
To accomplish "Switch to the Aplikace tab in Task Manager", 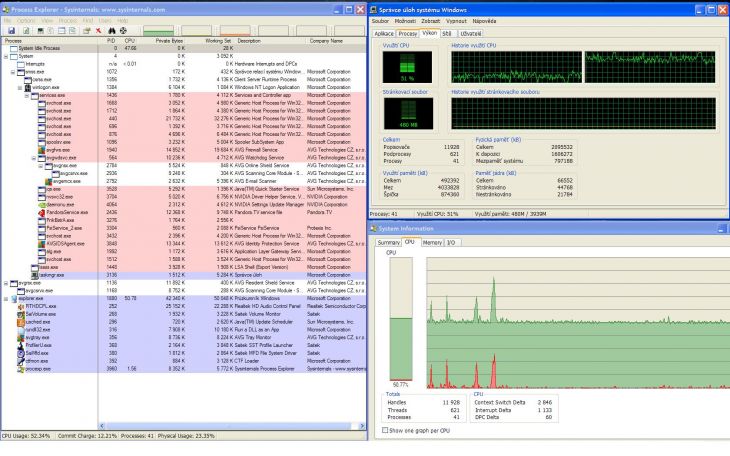I will pos(384,34).
